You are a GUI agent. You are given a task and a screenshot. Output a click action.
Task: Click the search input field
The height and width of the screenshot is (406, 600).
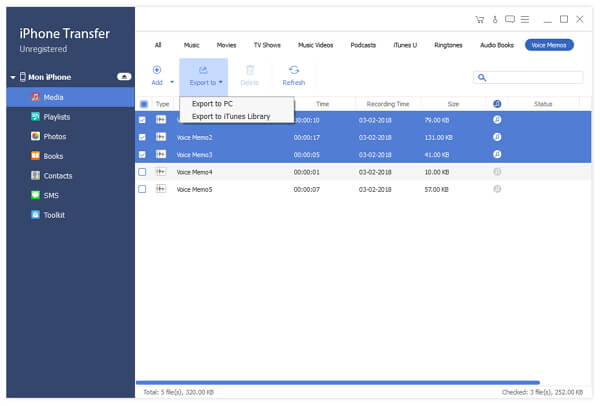[528, 78]
